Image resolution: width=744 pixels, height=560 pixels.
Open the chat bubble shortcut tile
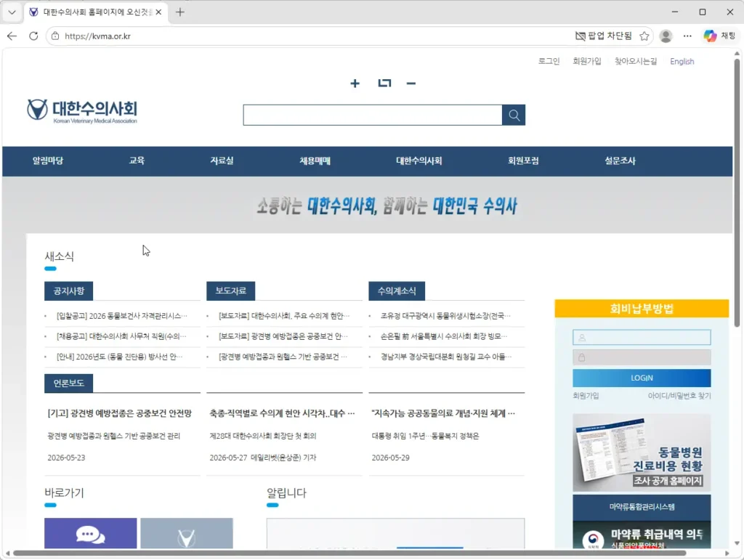click(x=91, y=533)
